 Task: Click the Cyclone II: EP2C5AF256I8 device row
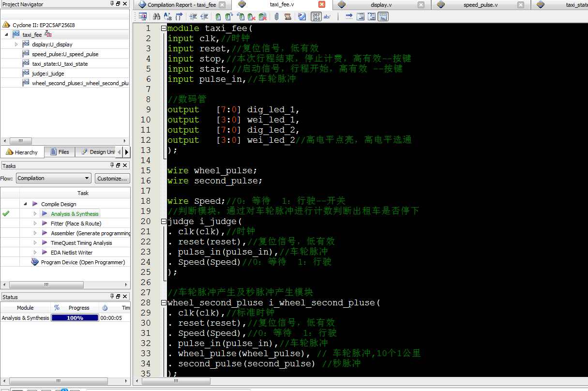coord(44,25)
